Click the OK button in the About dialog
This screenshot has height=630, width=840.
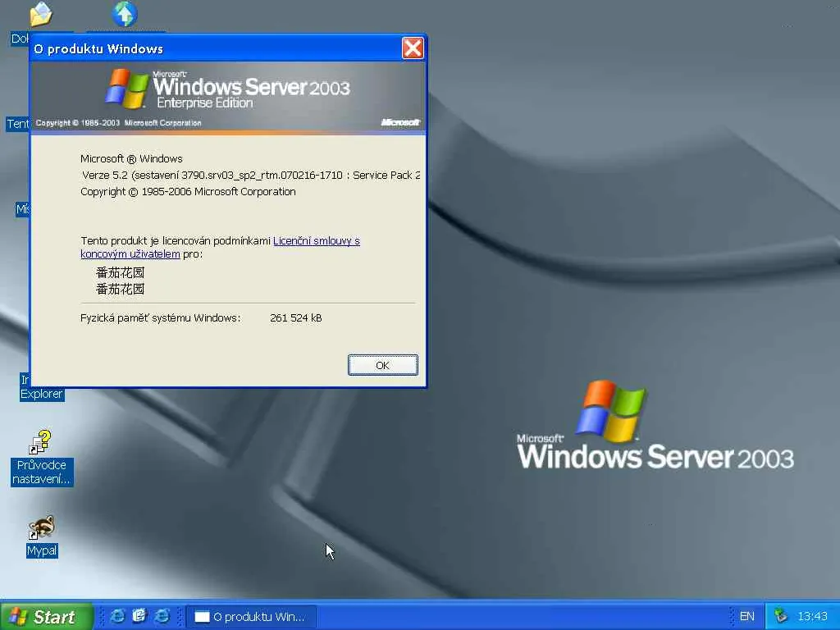(382, 365)
